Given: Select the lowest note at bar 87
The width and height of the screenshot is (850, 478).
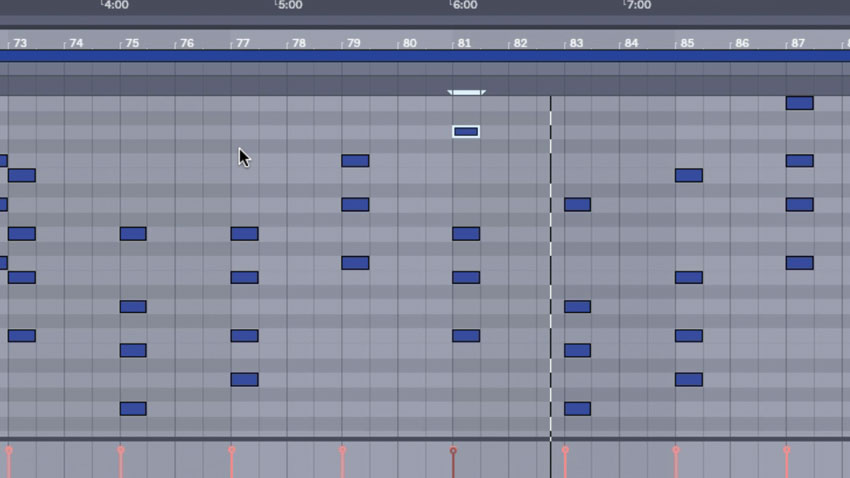Looking at the screenshot, I should pyautogui.click(x=800, y=263).
